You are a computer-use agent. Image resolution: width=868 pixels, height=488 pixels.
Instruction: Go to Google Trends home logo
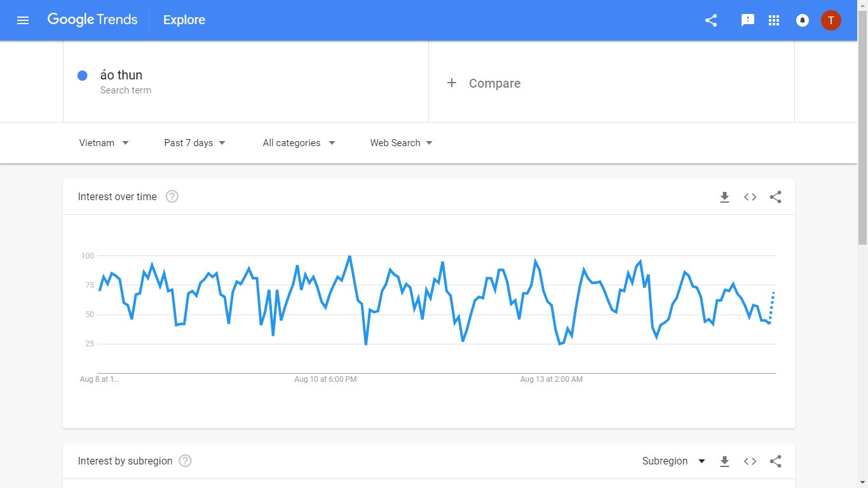click(92, 20)
